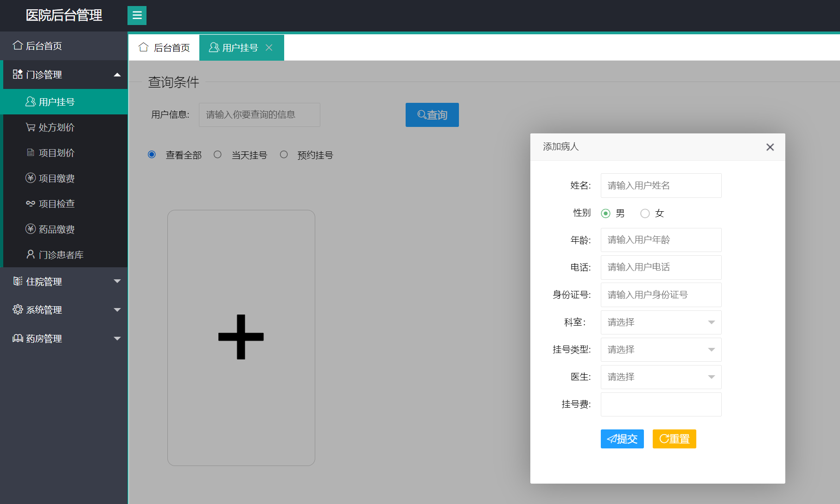Choose 女 as the patient gender

645,213
